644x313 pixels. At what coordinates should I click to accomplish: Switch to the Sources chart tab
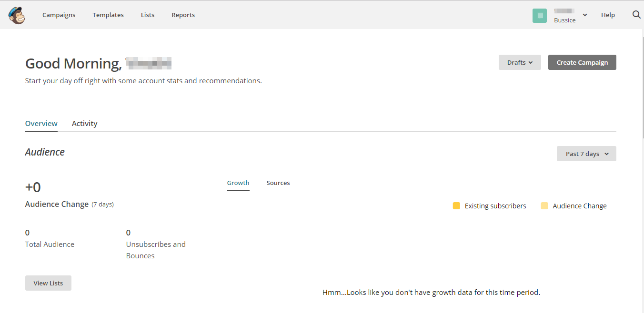(x=278, y=183)
